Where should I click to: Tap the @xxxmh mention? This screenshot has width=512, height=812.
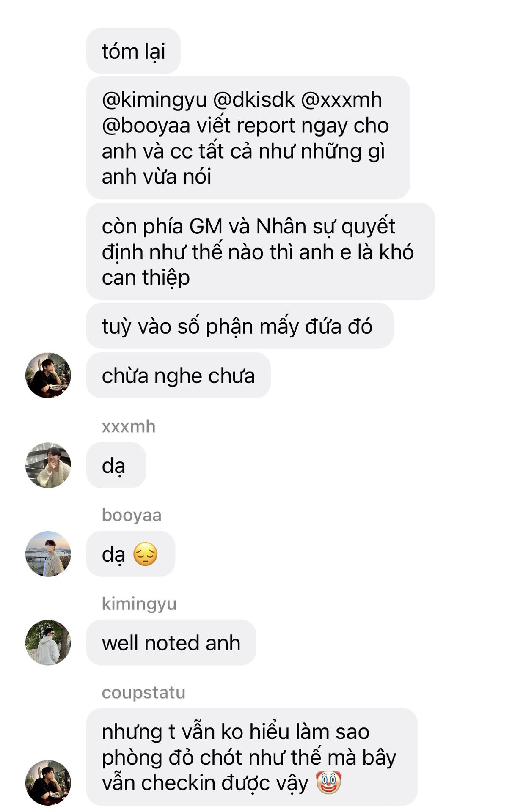tap(341, 100)
